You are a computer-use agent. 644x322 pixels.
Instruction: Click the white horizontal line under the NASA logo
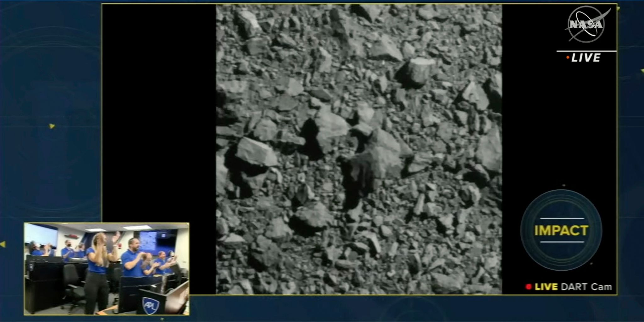click(586, 51)
